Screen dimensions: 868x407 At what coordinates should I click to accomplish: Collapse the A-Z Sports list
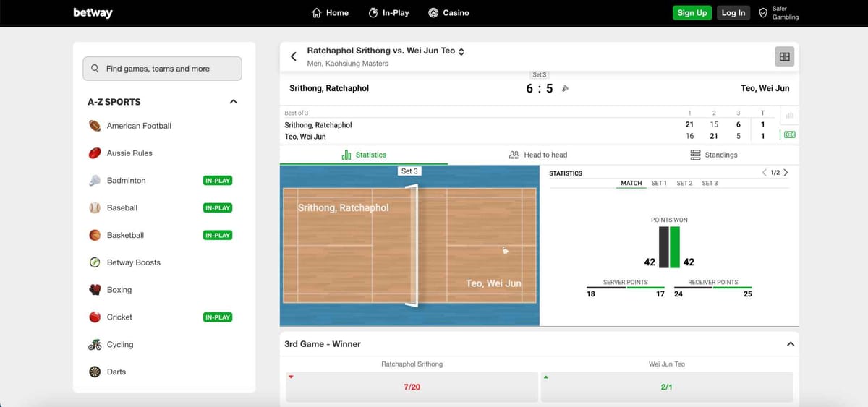(x=233, y=102)
